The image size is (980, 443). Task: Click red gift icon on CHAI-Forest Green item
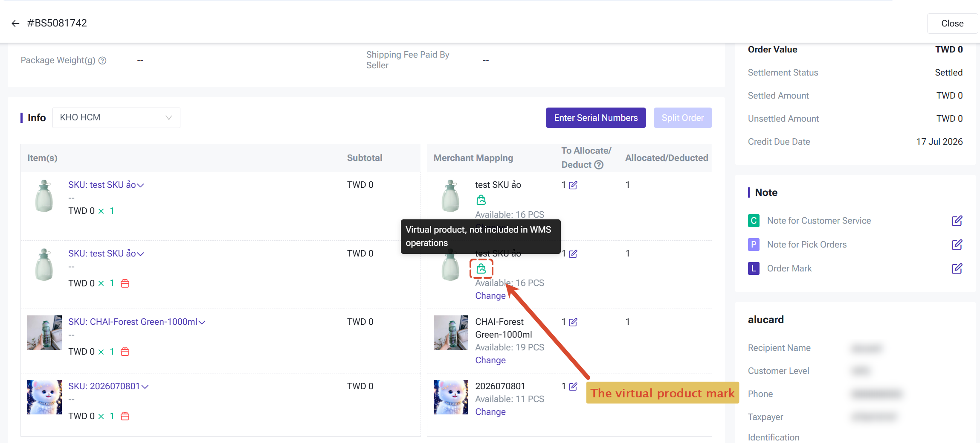125,352
